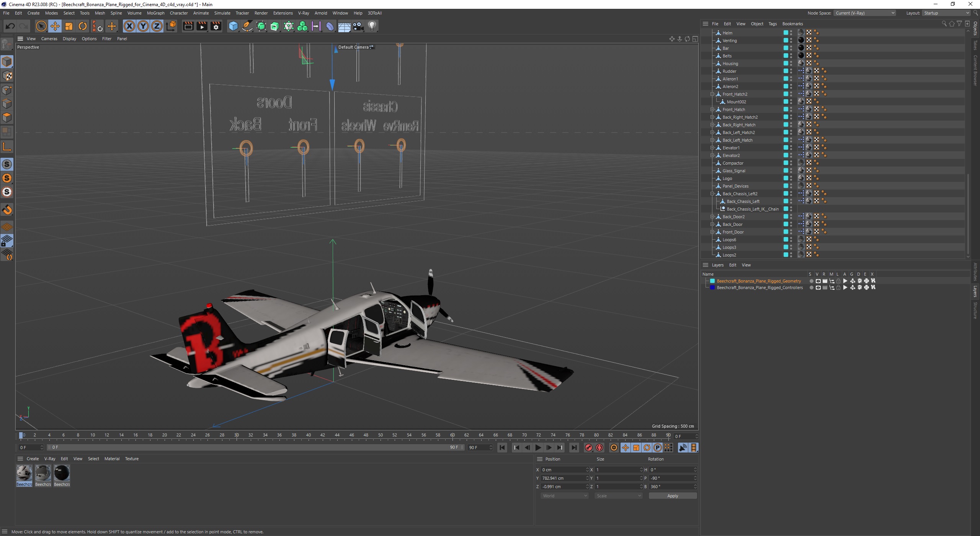Toggle visibility eye of Controllers layer
This screenshot has width=980, height=536.
click(818, 288)
